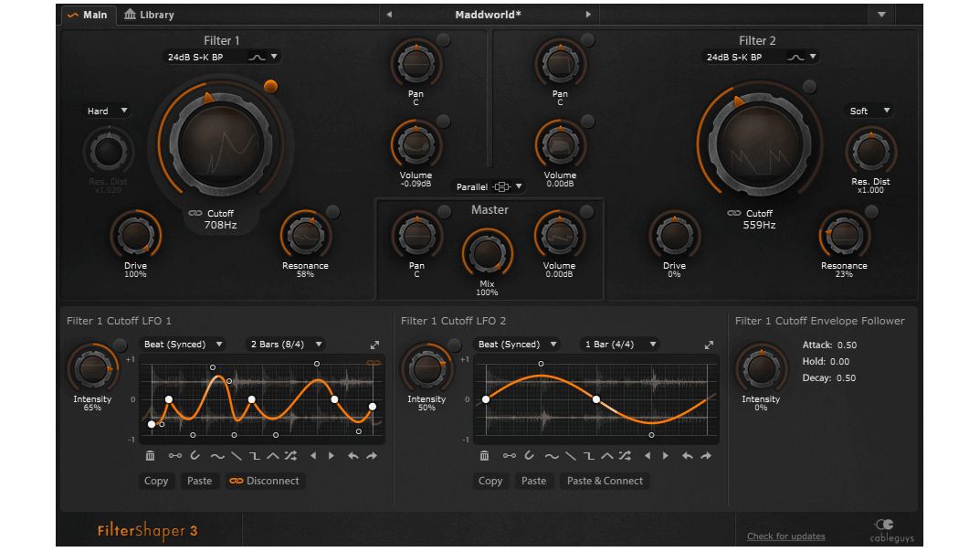Select the random waveform icon in LFO 2 toolbar
This screenshot has width=980, height=552.
coord(626,455)
